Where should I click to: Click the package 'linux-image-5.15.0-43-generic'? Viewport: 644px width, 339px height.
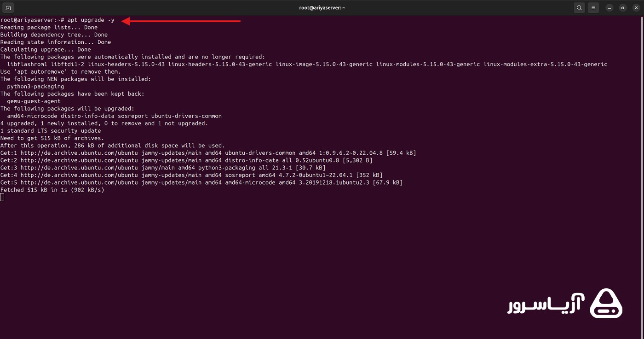pyautogui.click(x=324, y=64)
